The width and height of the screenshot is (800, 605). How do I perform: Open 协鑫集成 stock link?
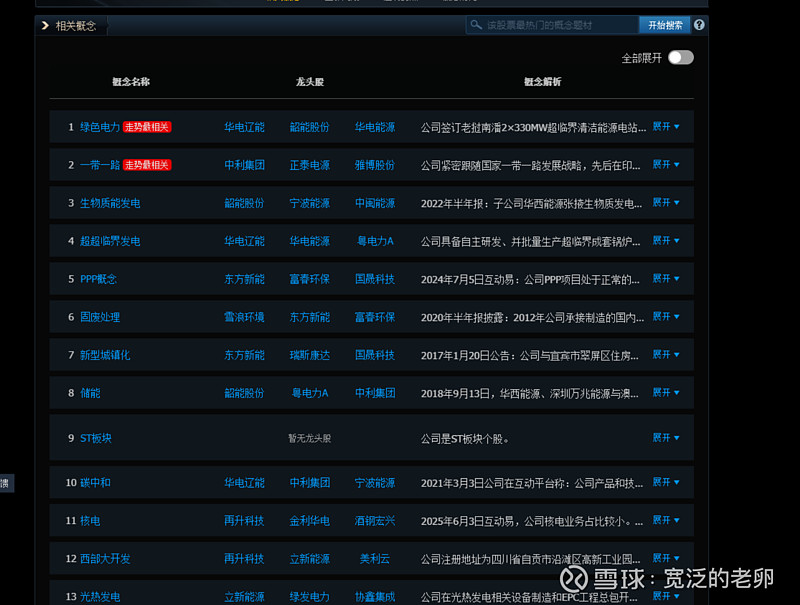coord(375,596)
